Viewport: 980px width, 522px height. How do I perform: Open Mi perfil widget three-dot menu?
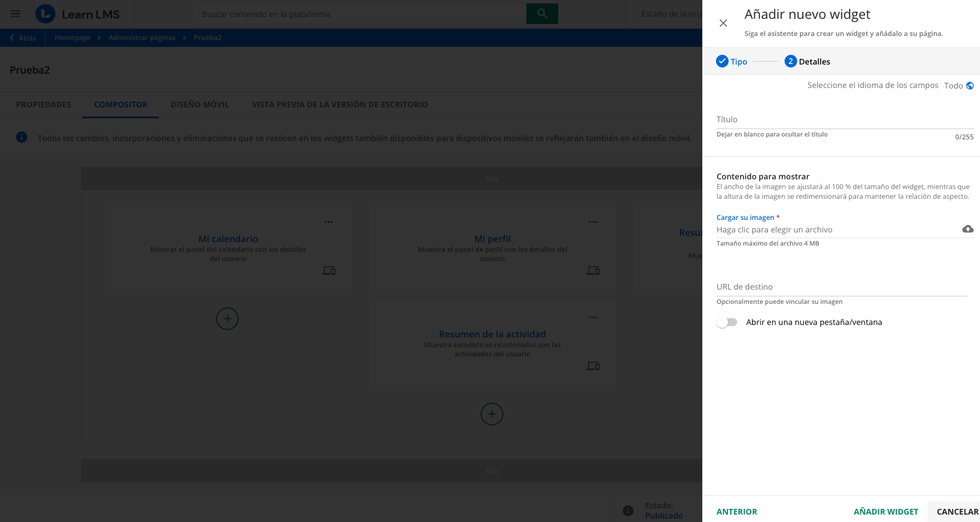[593, 222]
